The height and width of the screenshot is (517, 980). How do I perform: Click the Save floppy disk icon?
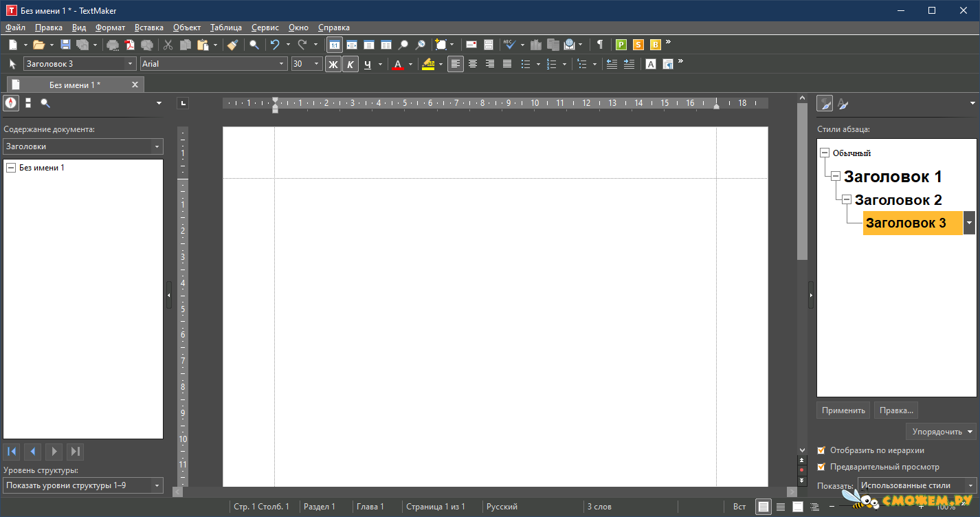tap(66, 45)
